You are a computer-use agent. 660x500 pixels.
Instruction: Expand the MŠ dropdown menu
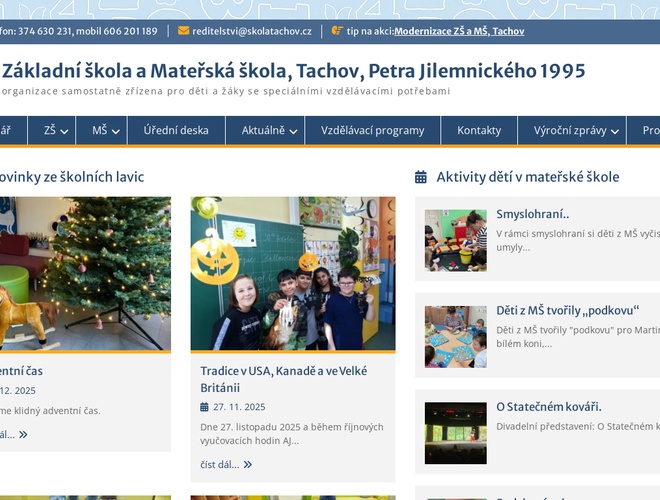[x=115, y=131]
